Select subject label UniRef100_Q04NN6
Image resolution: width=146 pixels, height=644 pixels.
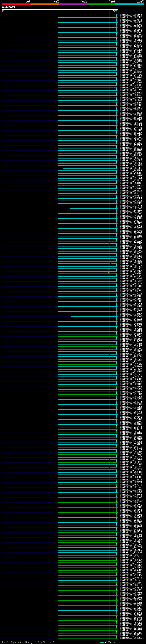tap(131, 324)
